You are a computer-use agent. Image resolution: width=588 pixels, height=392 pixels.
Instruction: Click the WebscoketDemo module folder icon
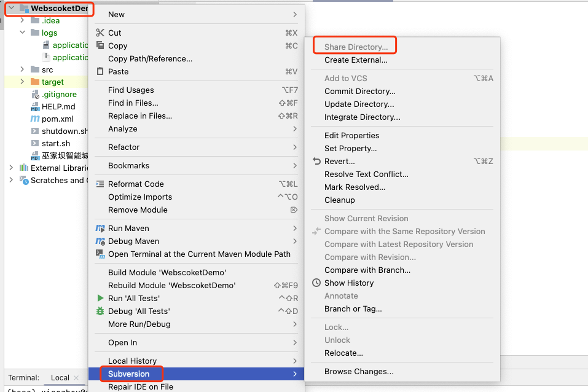click(x=25, y=8)
